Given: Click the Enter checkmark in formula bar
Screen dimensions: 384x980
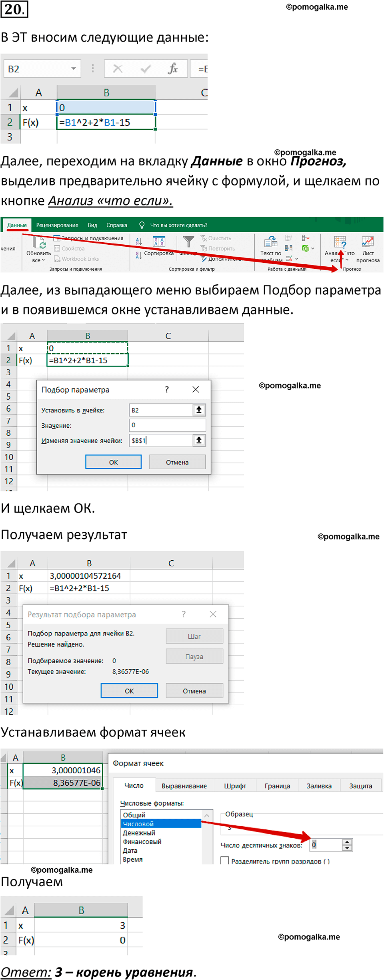Looking at the screenshot, I should [x=146, y=69].
